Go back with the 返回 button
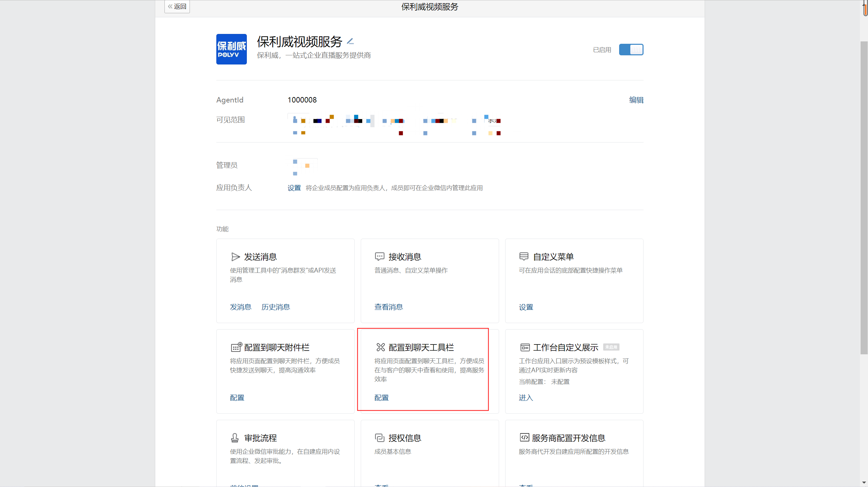This screenshot has width=868, height=487. [177, 6]
